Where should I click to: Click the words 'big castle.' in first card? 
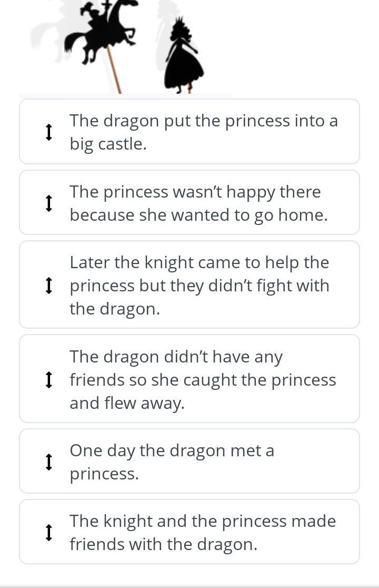[x=108, y=144]
